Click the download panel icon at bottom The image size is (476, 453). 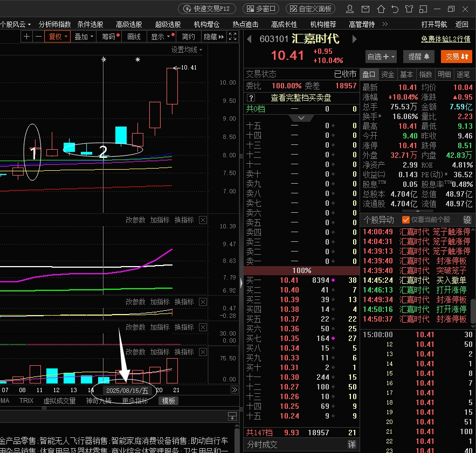point(232,416)
